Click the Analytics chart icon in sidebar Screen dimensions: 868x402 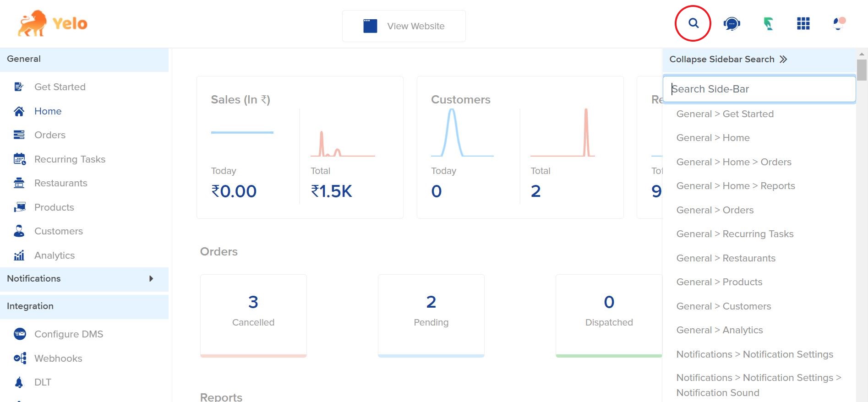click(19, 255)
